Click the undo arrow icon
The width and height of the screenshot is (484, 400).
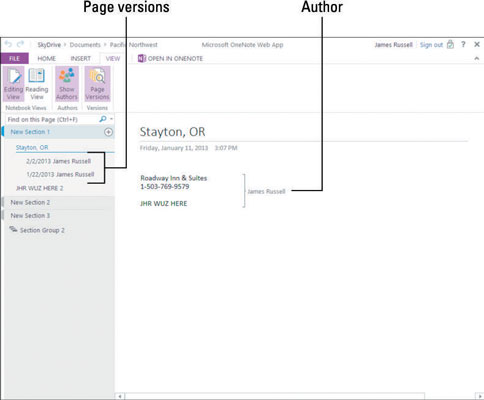pyautogui.click(x=8, y=44)
